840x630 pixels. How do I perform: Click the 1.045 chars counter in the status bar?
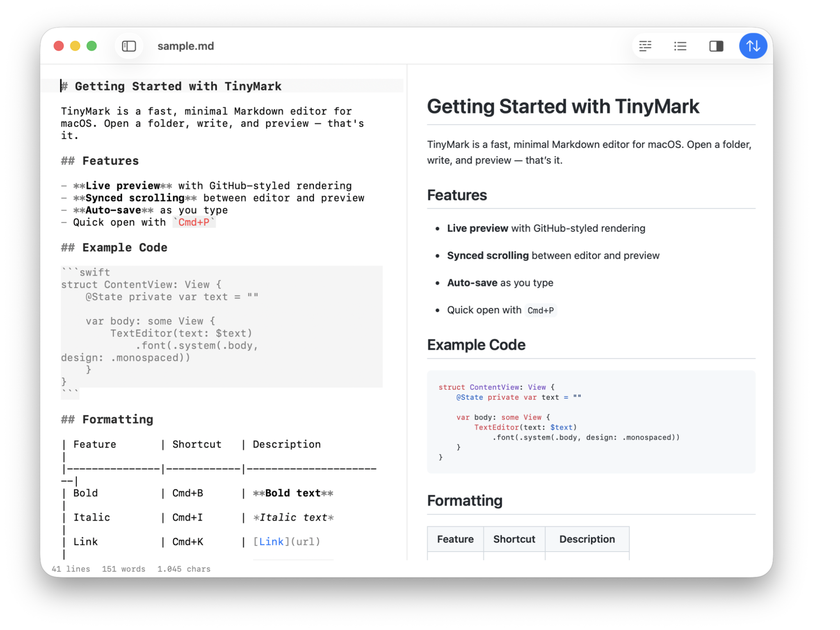pos(184,569)
